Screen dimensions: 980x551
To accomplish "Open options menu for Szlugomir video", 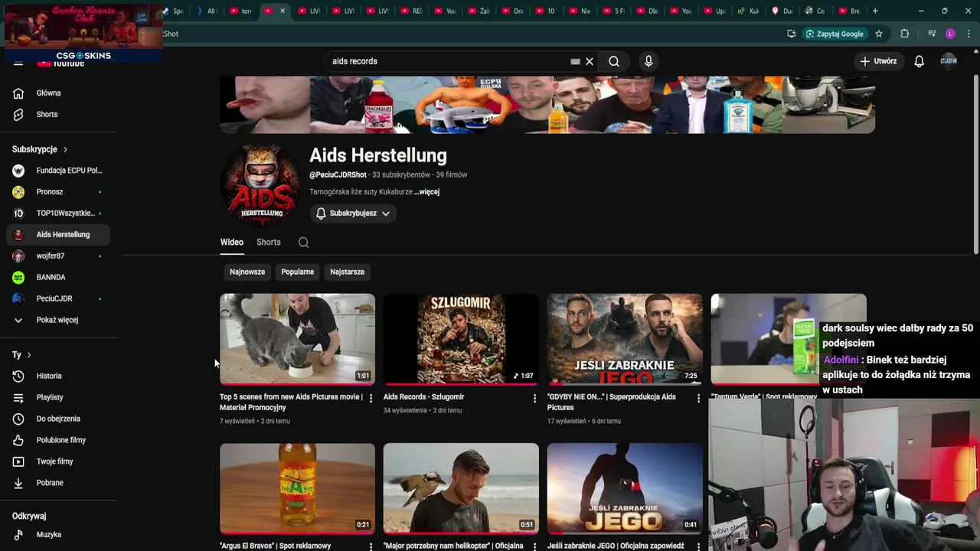I will pos(534,398).
